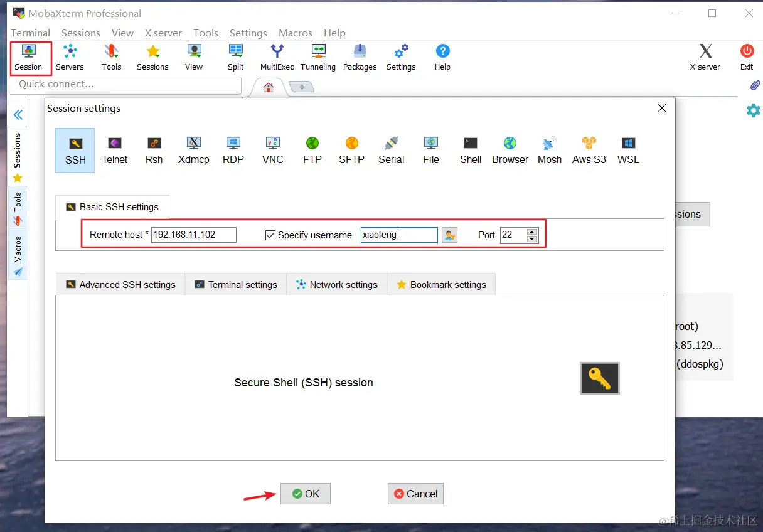Click the Packages toolbar icon

coord(360,58)
